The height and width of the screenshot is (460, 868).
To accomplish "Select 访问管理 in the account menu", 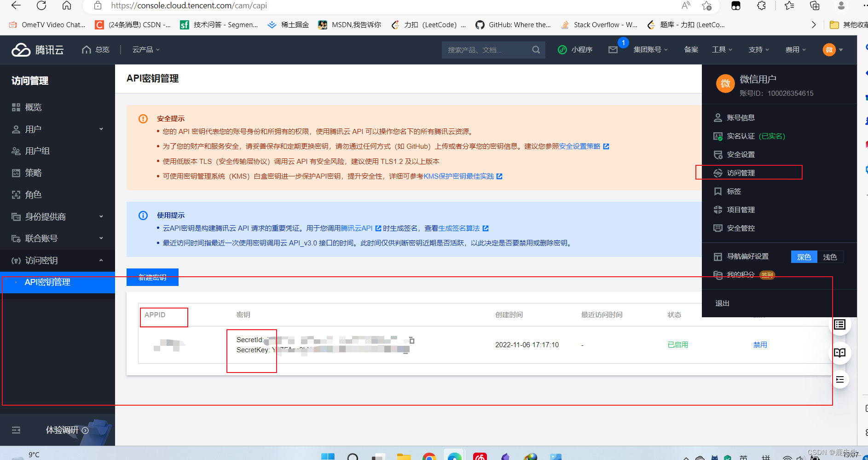I will tap(741, 173).
